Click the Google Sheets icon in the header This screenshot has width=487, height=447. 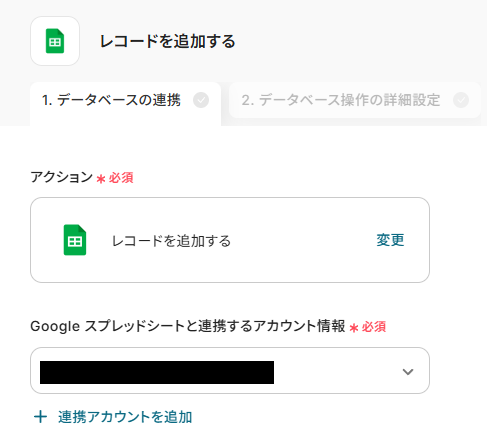[x=55, y=41]
